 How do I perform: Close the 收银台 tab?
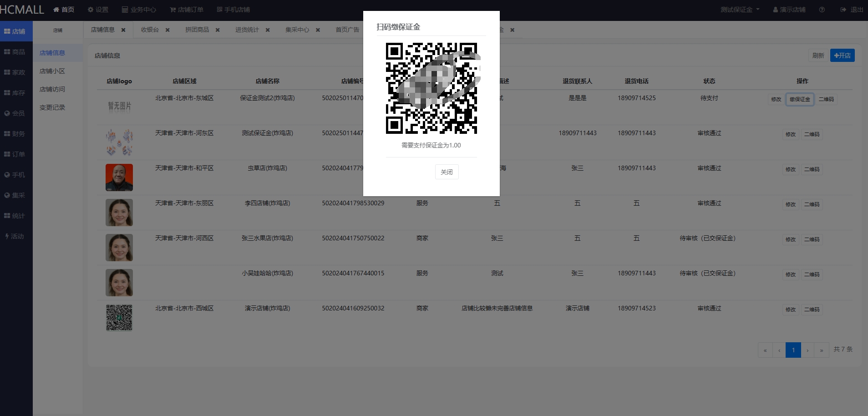point(168,30)
